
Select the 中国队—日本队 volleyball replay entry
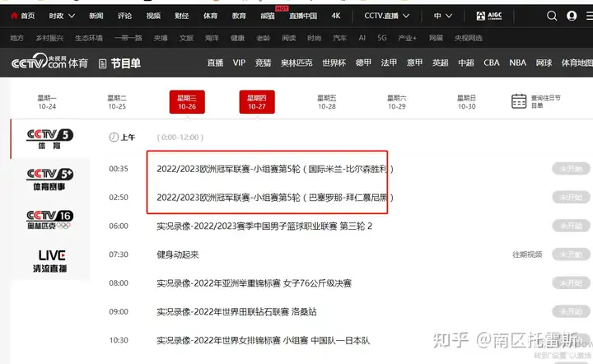264,341
